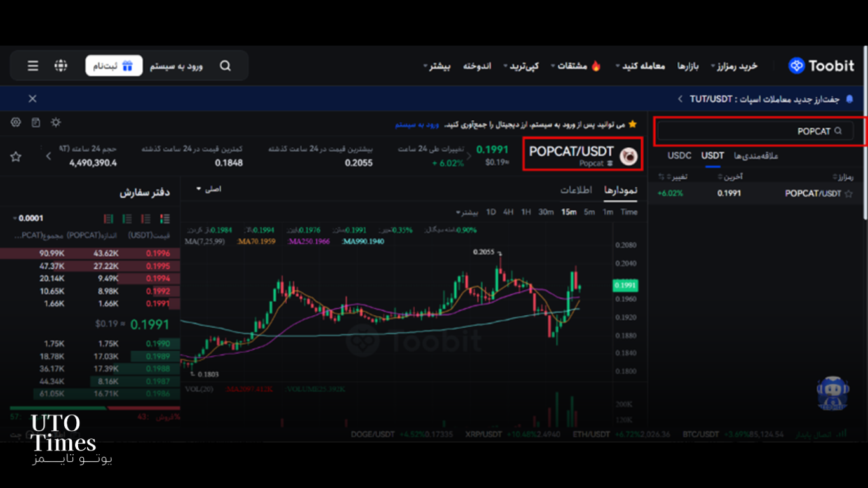Switch to the علاقه‌مندی‌ها favorites tab

(756, 156)
